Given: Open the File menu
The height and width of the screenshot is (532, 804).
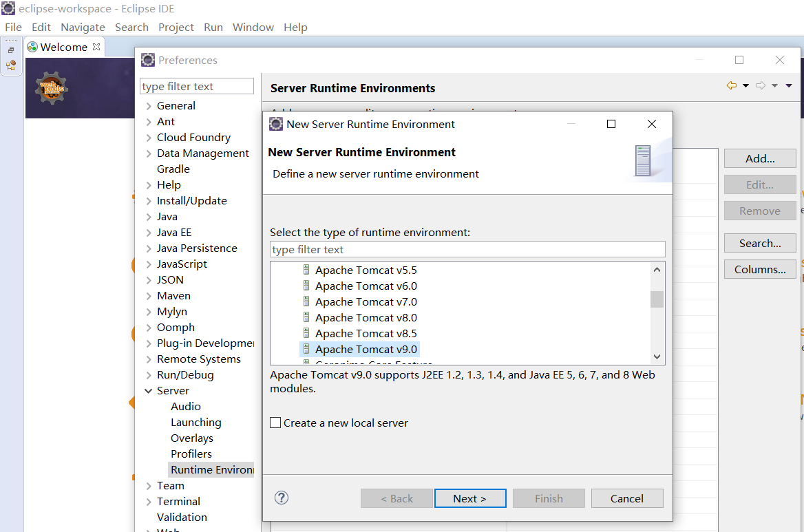Looking at the screenshot, I should tap(13, 27).
